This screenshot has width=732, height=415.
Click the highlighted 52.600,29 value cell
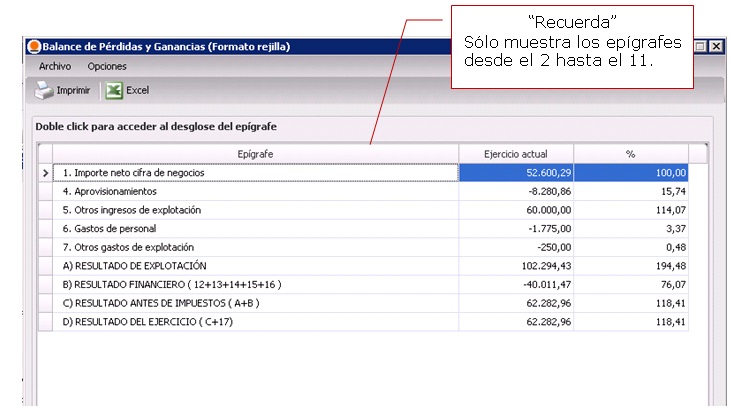(x=515, y=173)
